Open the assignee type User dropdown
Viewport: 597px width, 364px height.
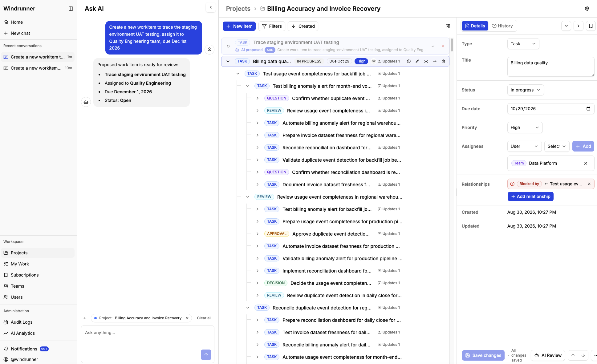coord(524,146)
